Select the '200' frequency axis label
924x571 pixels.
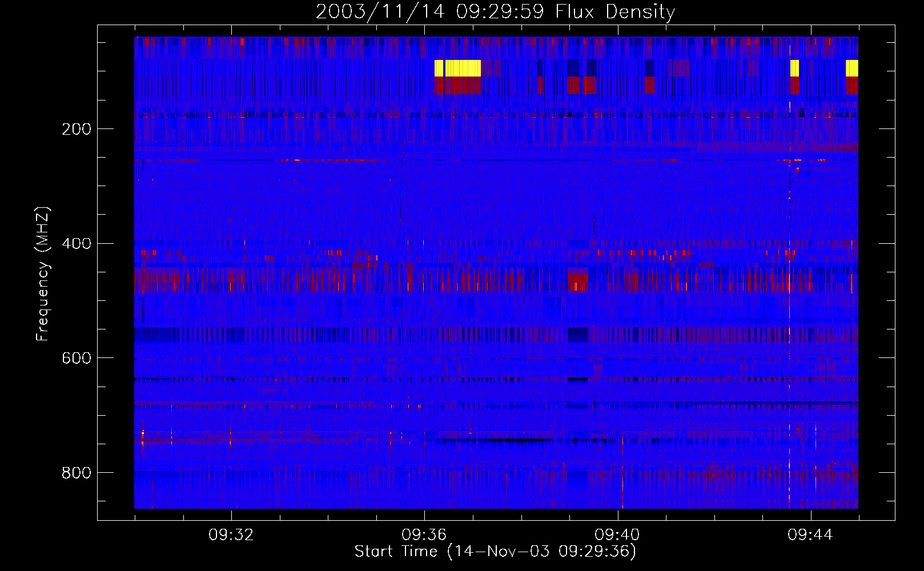pyautogui.click(x=77, y=129)
